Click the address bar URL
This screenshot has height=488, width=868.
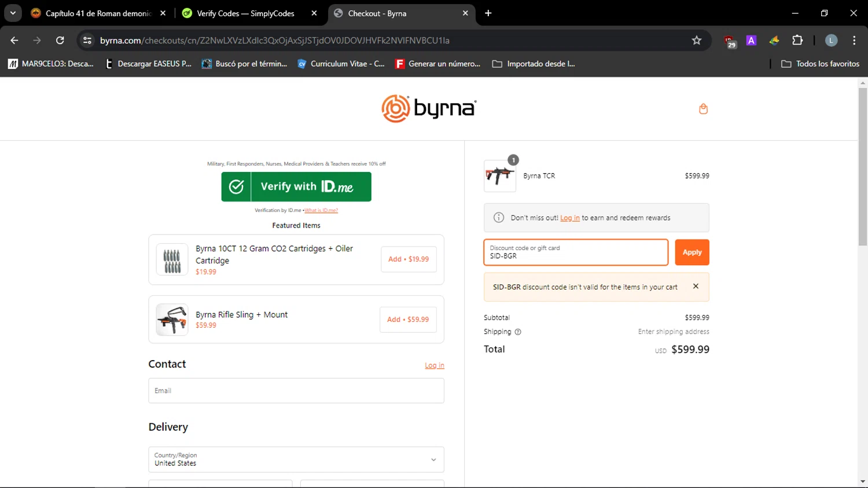click(x=275, y=41)
